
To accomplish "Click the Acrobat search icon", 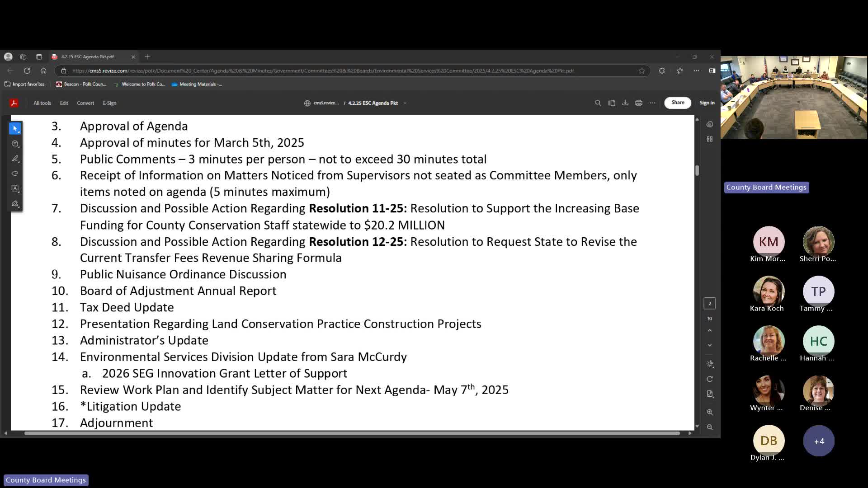I will tap(598, 103).
